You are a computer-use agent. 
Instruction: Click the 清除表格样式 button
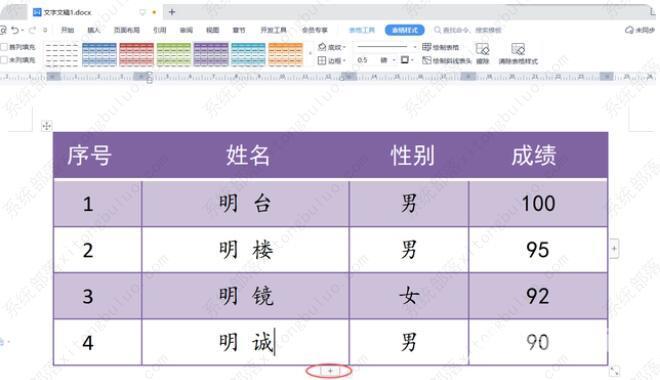[518, 54]
